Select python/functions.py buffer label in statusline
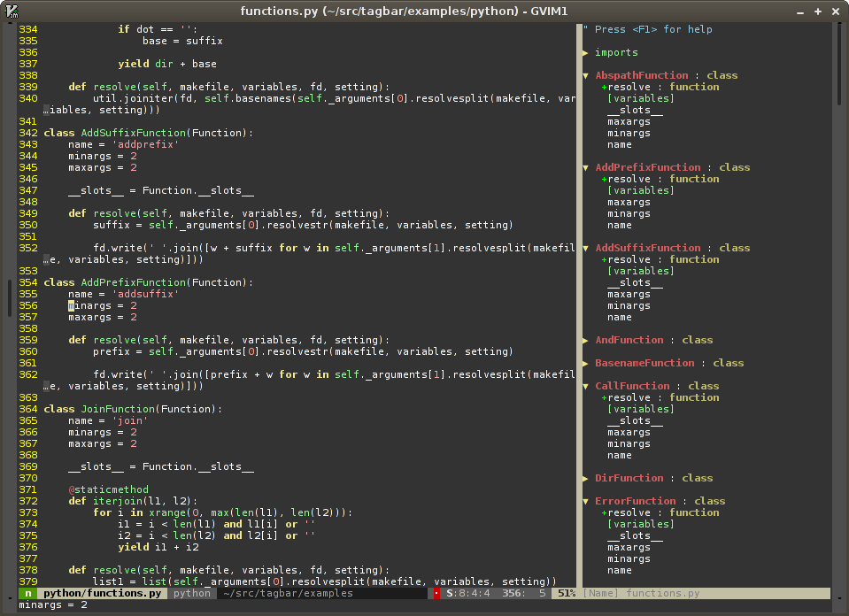The width and height of the screenshot is (849, 616). (x=104, y=593)
